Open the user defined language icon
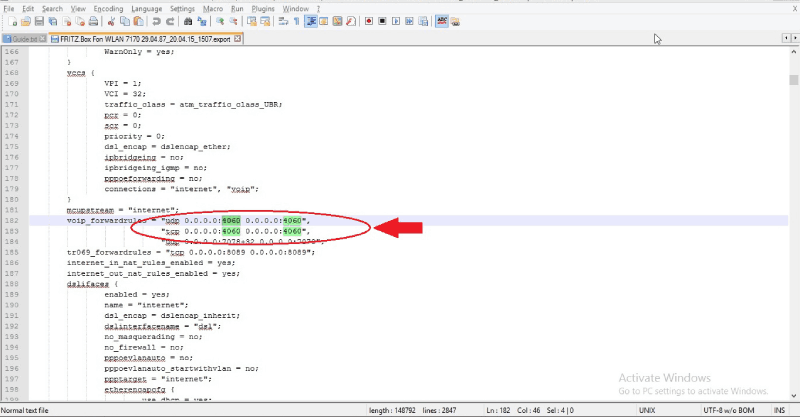 323,21
